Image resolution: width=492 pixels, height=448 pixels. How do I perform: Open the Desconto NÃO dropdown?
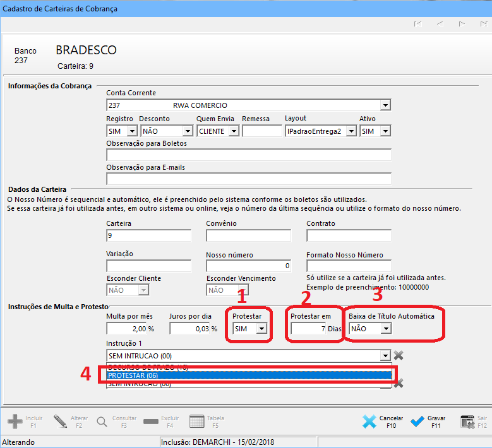click(x=188, y=131)
